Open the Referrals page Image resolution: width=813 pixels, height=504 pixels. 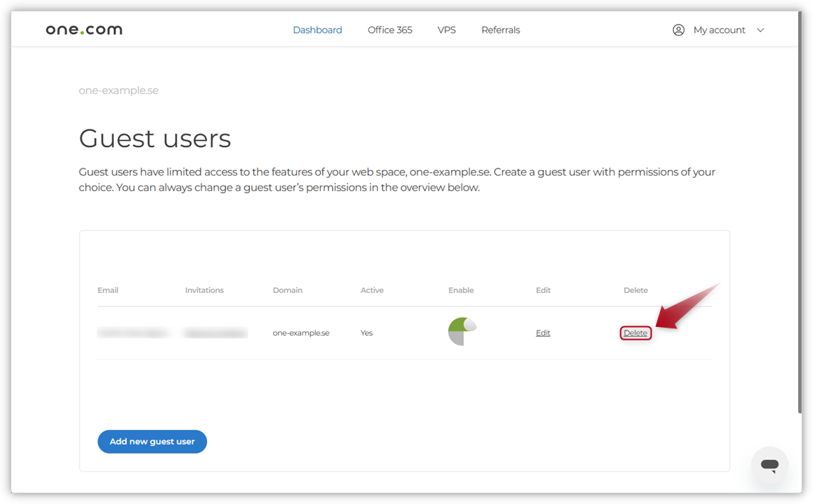(501, 29)
